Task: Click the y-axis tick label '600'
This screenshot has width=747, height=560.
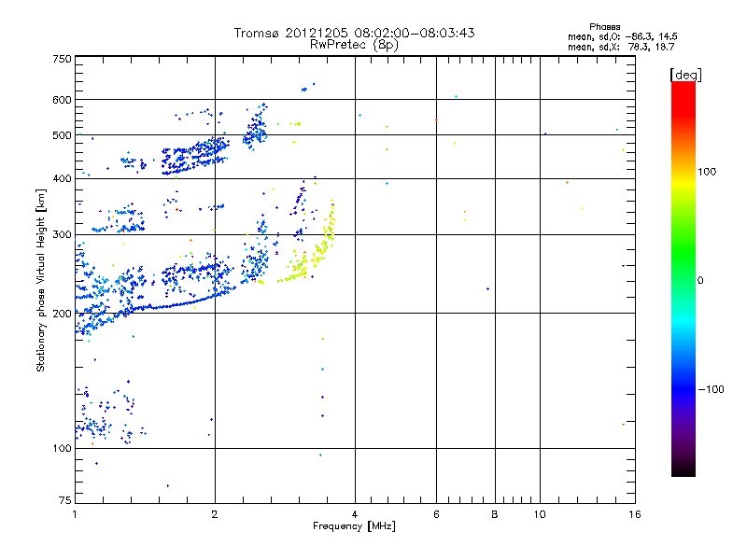Action: pos(63,100)
